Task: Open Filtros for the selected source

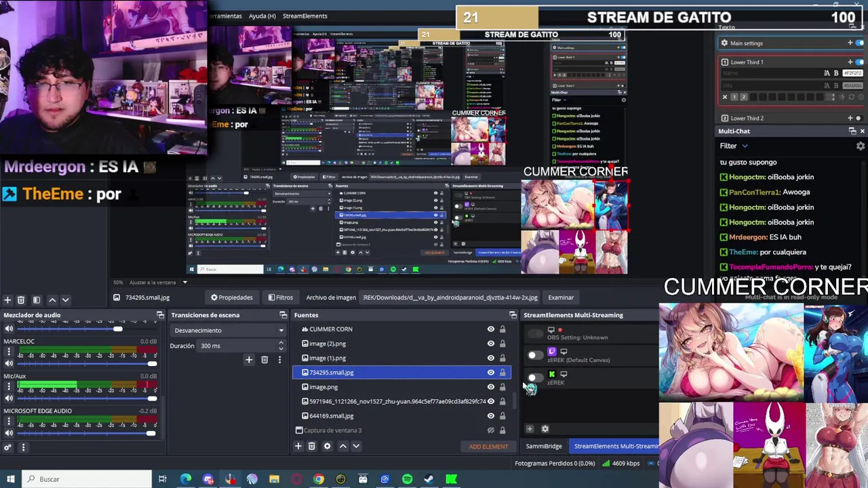Action: [280, 298]
